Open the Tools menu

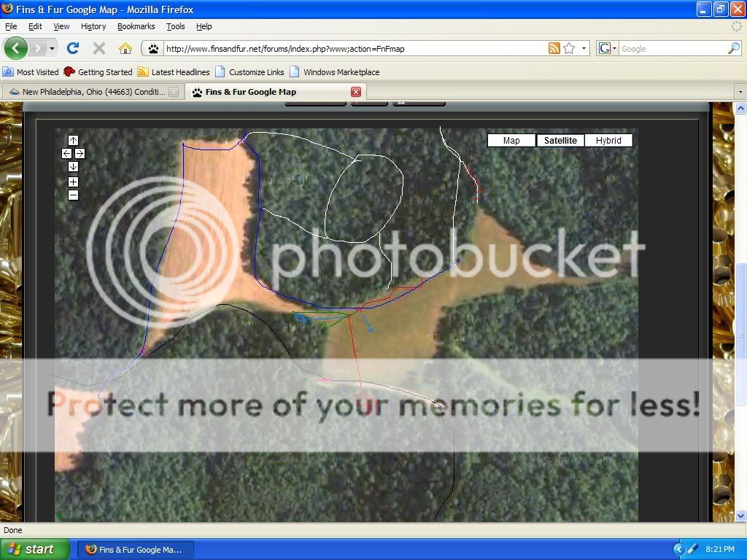pos(176,26)
